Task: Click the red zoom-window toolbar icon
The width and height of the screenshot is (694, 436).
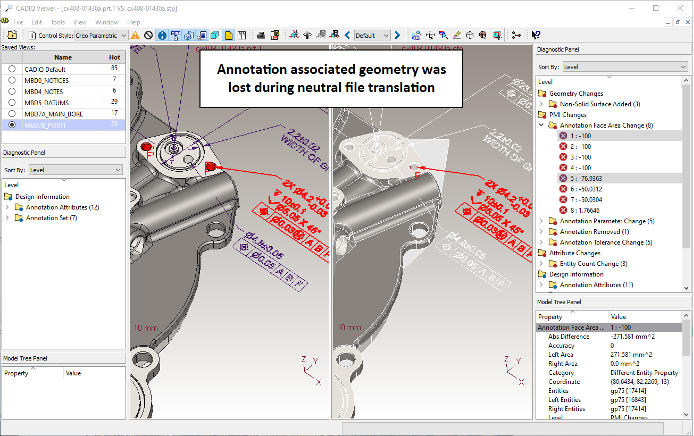Action: [x=497, y=35]
